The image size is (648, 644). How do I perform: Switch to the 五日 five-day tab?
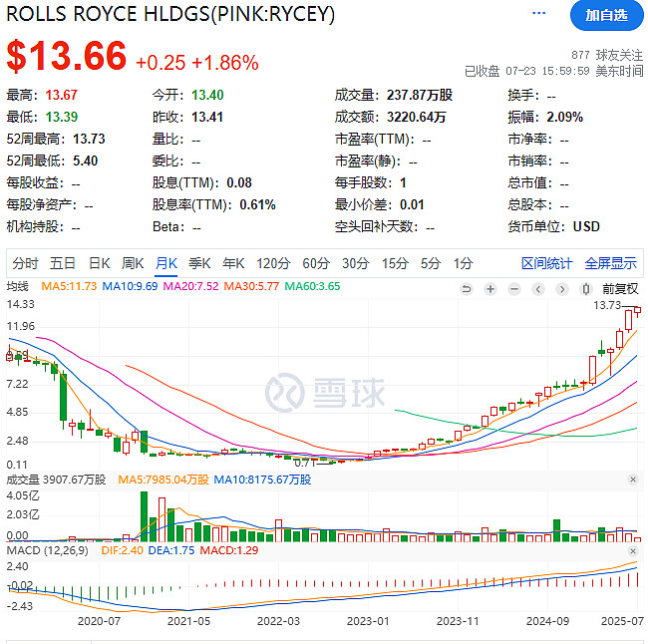click(x=63, y=263)
